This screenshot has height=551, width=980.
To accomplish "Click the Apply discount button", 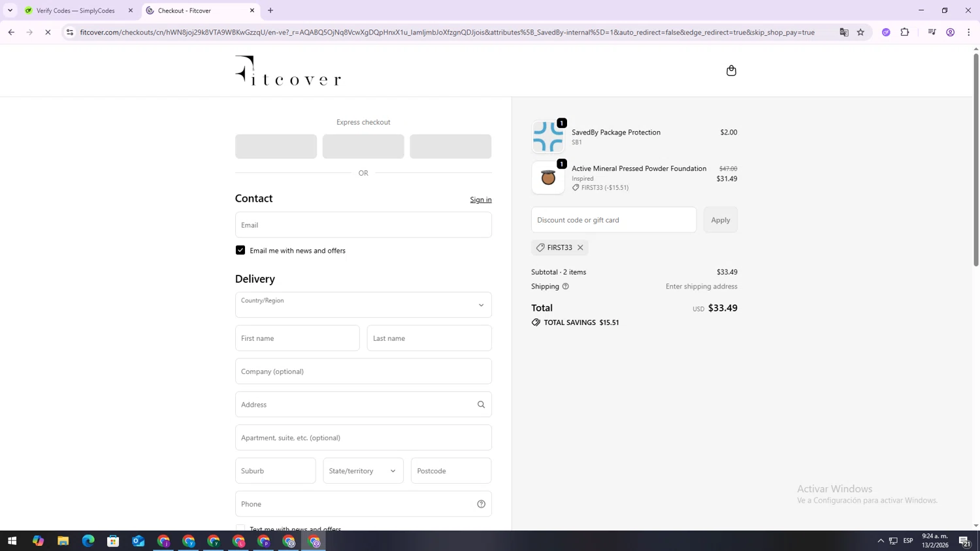I will point(721,220).
